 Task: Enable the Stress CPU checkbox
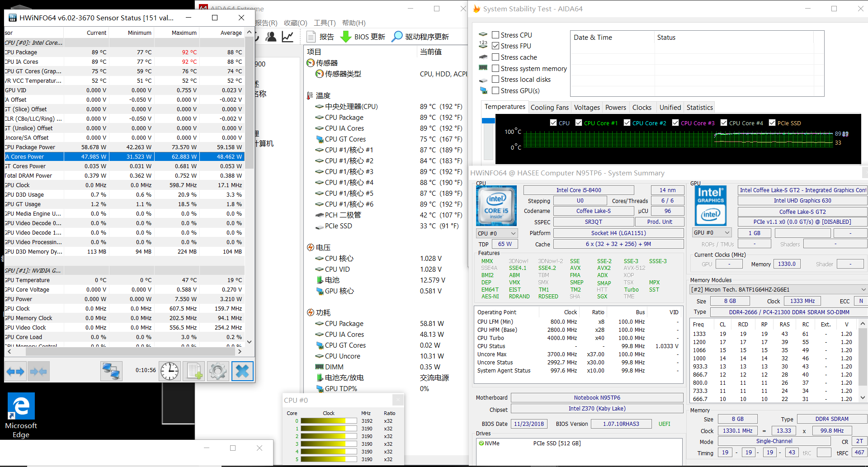click(496, 34)
